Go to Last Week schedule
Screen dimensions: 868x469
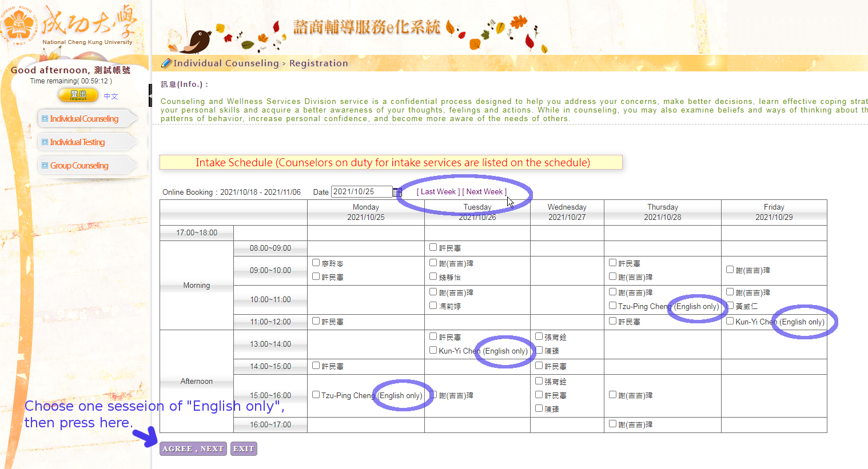coord(438,192)
